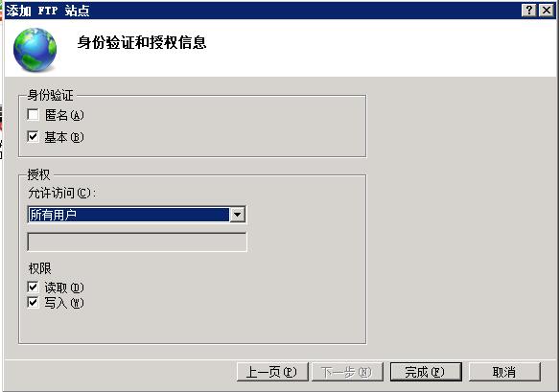Image resolution: width=560 pixels, height=392 pixels.
Task: Toggle the 写入 permission checkbox
Action: tap(33, 303)
